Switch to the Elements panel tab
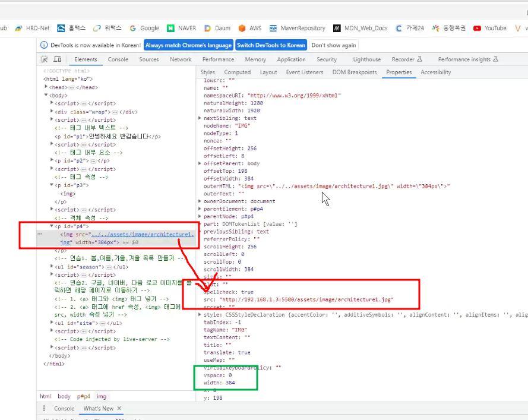Image resolution: width=528 pixels, height=420 pixels. click(86, 59)
